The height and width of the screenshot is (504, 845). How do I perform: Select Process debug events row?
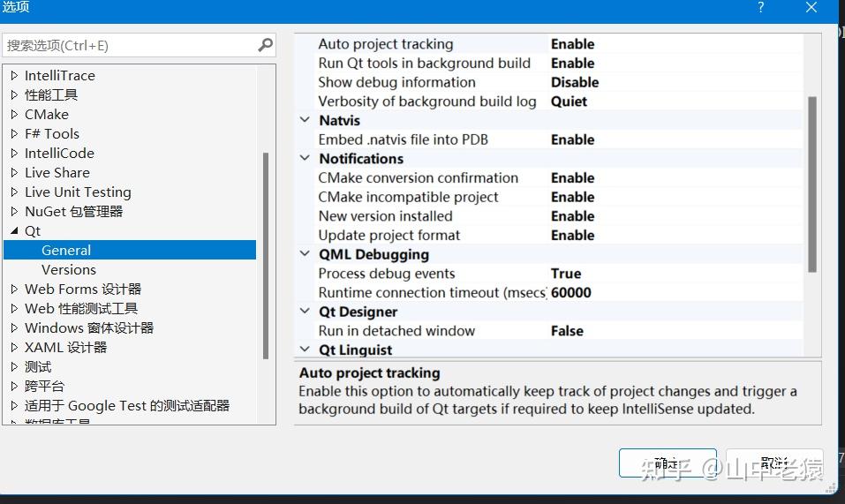[557, 274]
